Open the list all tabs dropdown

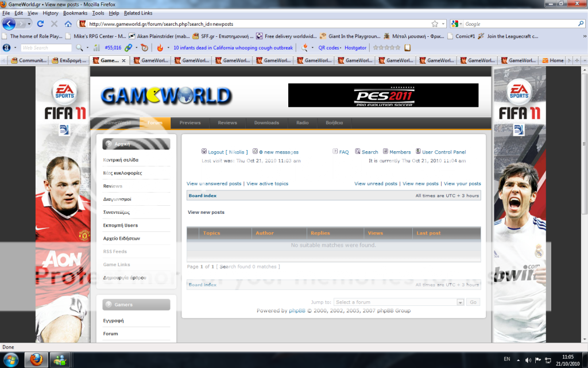point(584,60)
